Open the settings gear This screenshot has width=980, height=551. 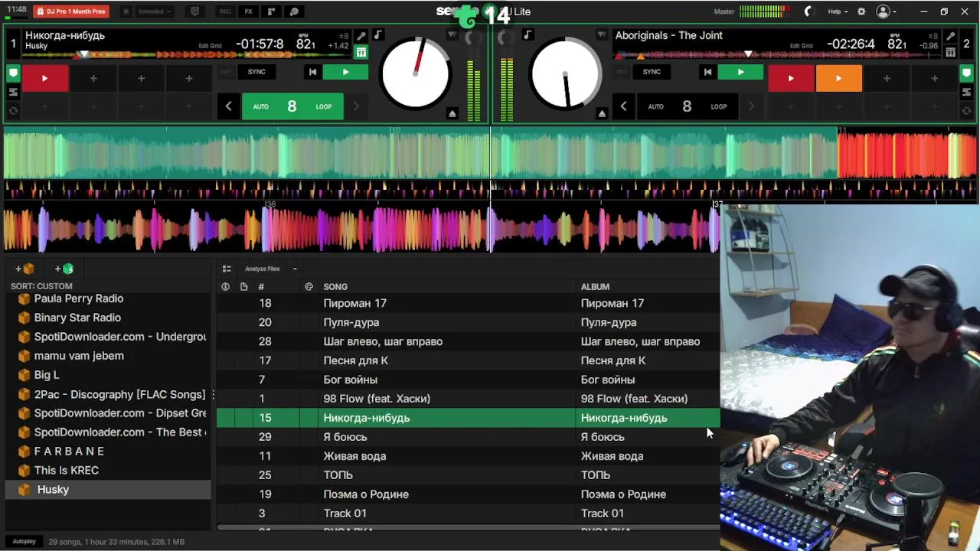point(861,11)
